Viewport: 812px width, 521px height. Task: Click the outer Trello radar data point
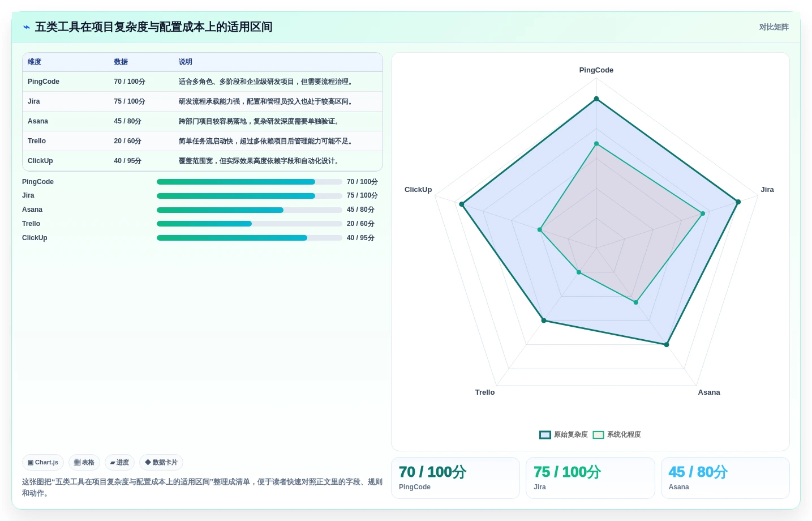pyautogui.click(x=544, y=321)
